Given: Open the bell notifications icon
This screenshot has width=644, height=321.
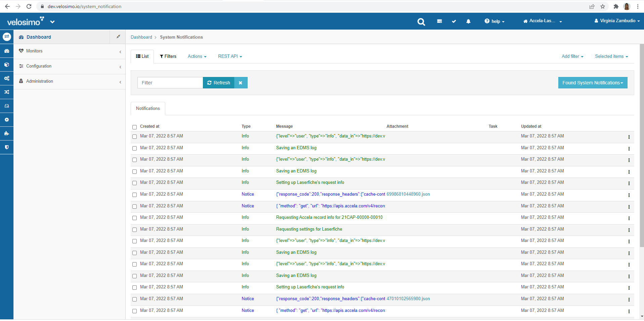Looking at the screenshot, I should click(x=468, y=22).
